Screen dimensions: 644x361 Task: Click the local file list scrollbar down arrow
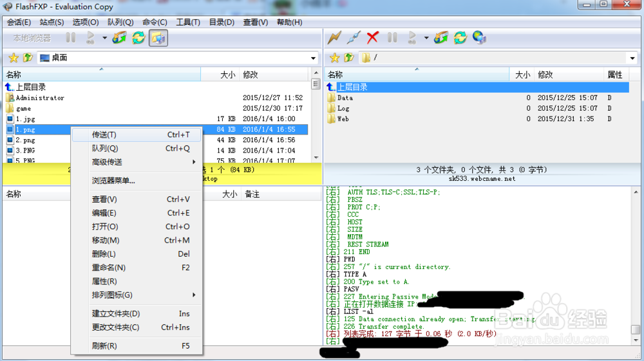point(316,158)
